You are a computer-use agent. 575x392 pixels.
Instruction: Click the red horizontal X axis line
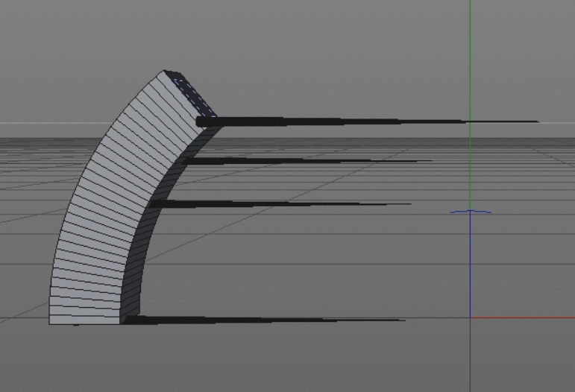[x=523, y=317]
